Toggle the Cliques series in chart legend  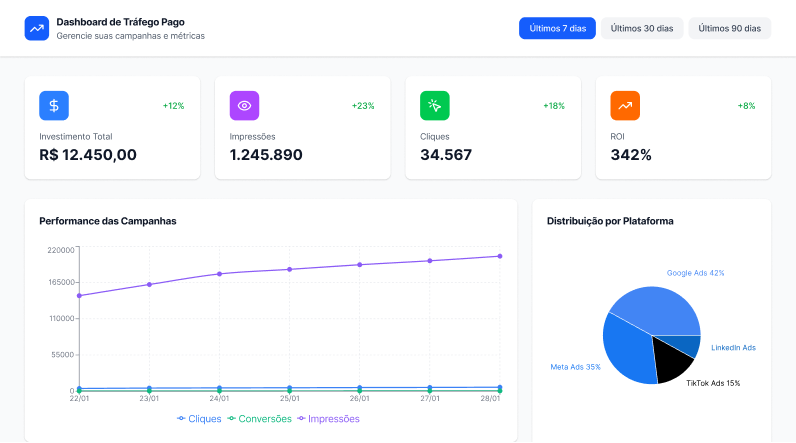(200, 419)
